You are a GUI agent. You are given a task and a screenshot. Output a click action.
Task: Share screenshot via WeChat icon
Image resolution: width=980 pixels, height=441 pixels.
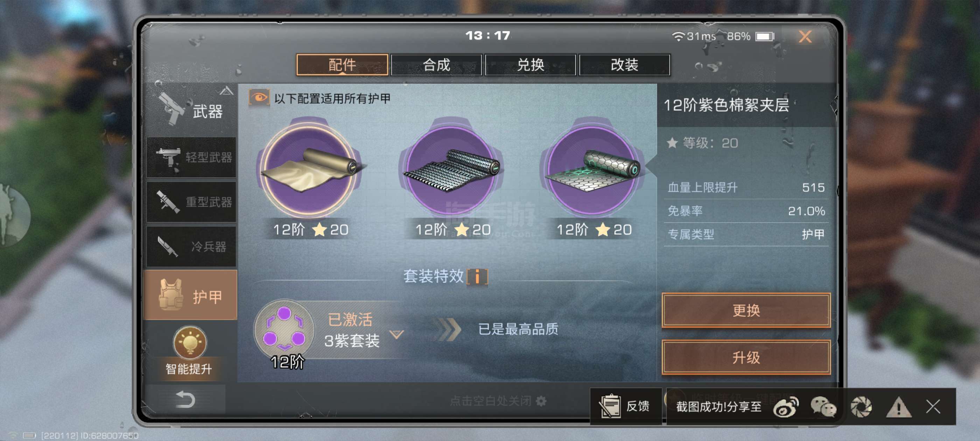click(823, 407)
